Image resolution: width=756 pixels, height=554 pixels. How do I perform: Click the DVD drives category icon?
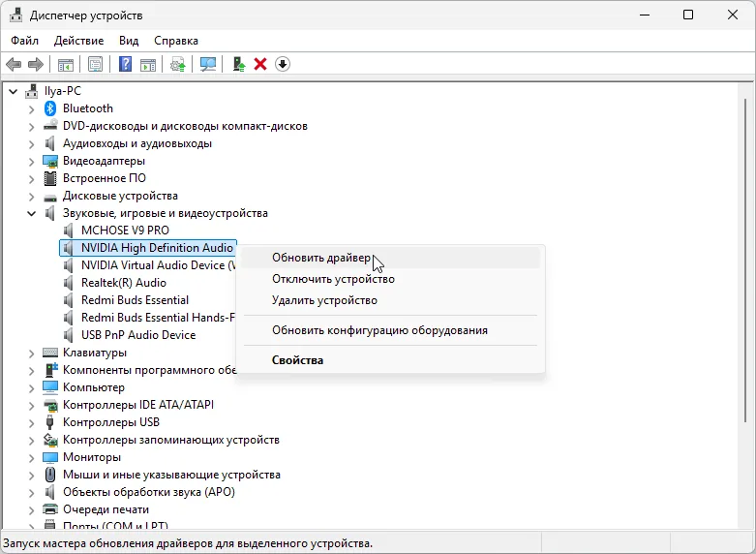pos(50,126)
